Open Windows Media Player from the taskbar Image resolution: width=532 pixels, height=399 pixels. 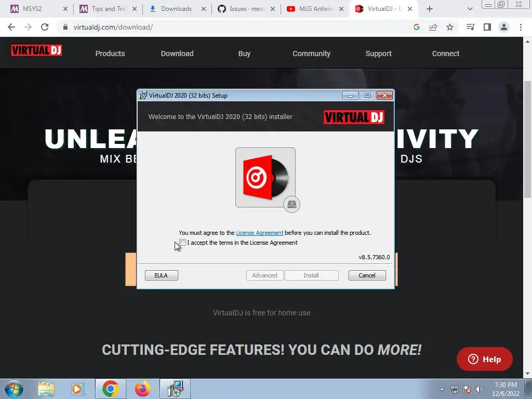click(78, 389)
